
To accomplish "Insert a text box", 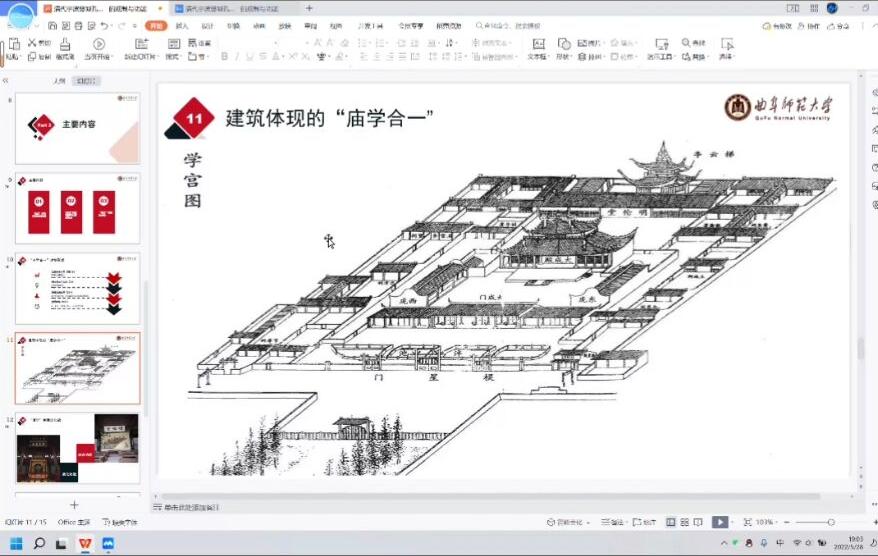I will [x=538, y=44].
